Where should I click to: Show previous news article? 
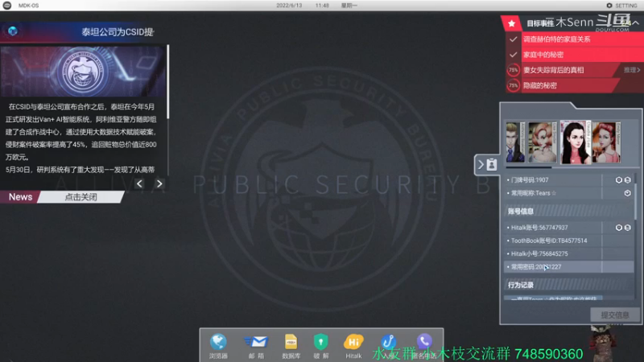click(x=139, y=184)
